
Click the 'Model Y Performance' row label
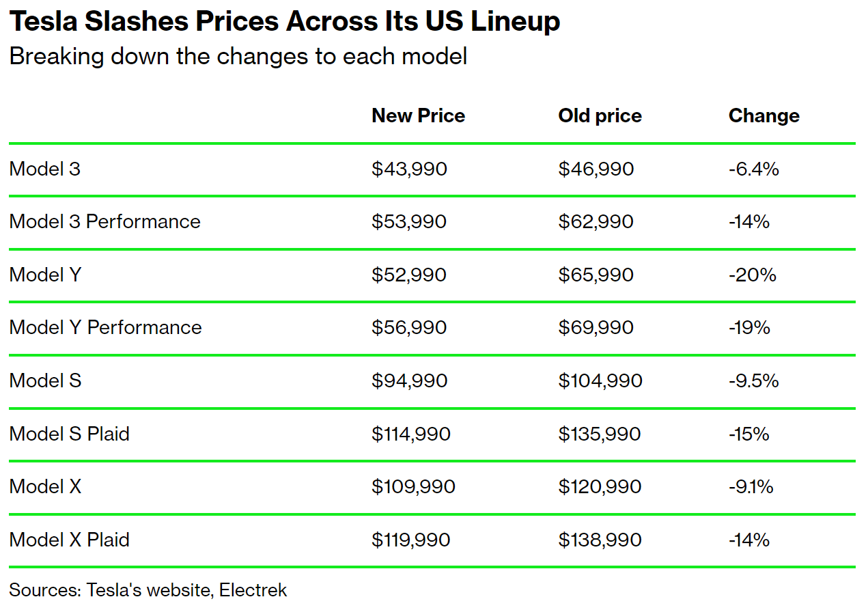tap(106, 327)
